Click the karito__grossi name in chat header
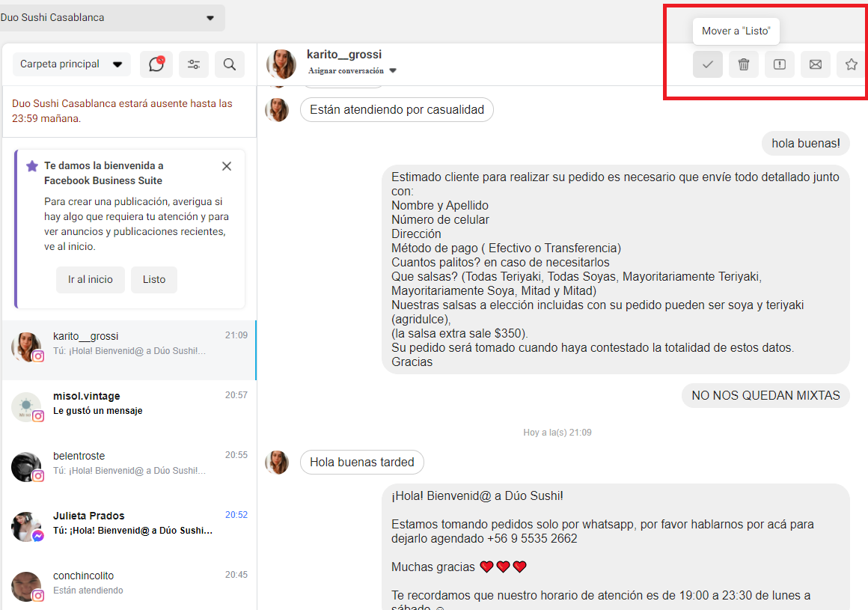This screenshot has height=610, width=868. (x=344, y=54)
